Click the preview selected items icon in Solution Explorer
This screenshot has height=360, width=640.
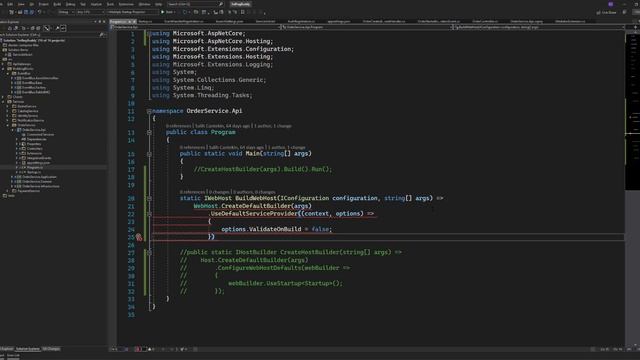click(x=64, y=28)
